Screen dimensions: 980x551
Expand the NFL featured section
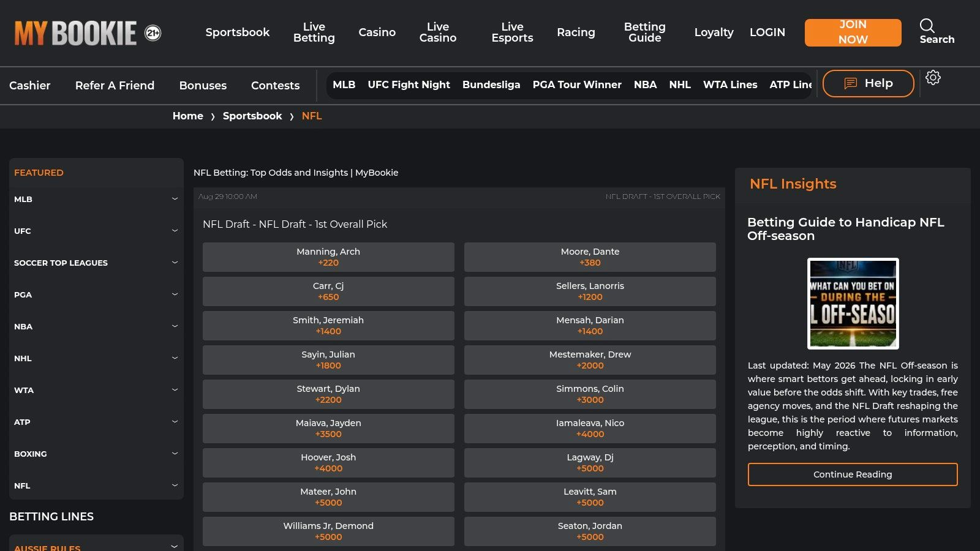click(x=96, y=485)
